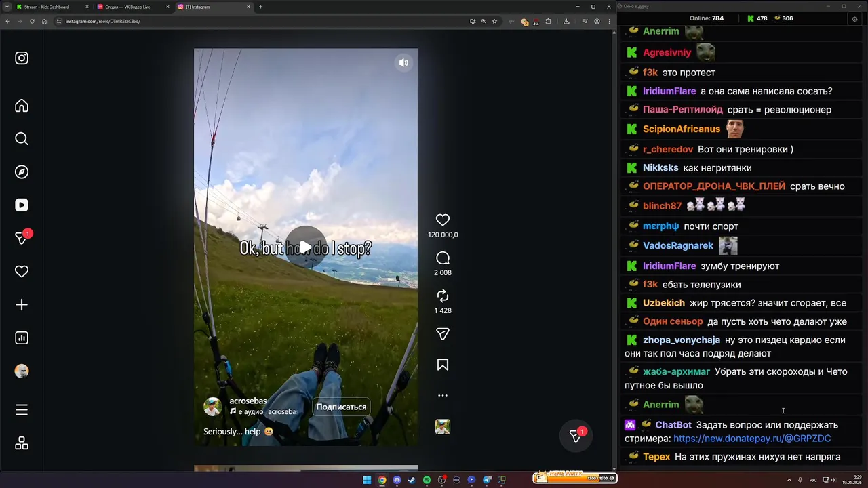868x488 pixels.
Task: Open browser downloads icon
Action: (566, 21)
